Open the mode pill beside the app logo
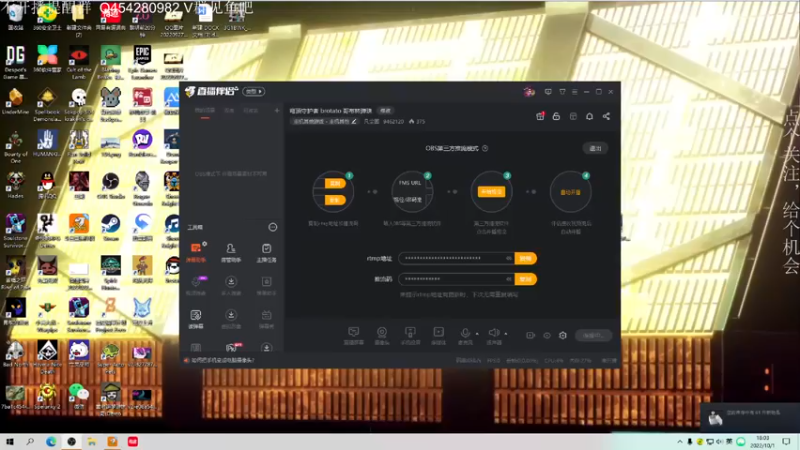 coord(254,92)
